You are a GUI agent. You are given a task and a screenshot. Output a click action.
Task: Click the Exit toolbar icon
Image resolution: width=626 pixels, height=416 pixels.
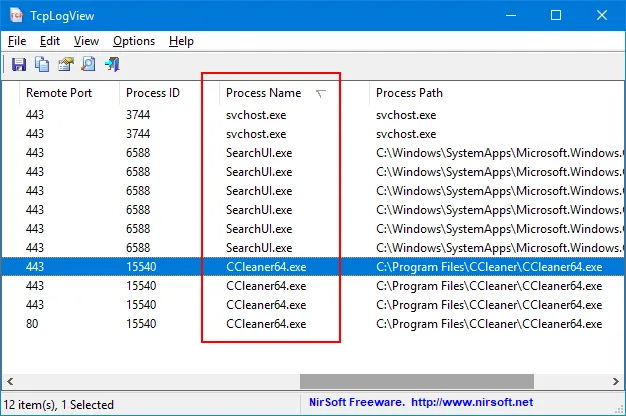tap(112, 64)
